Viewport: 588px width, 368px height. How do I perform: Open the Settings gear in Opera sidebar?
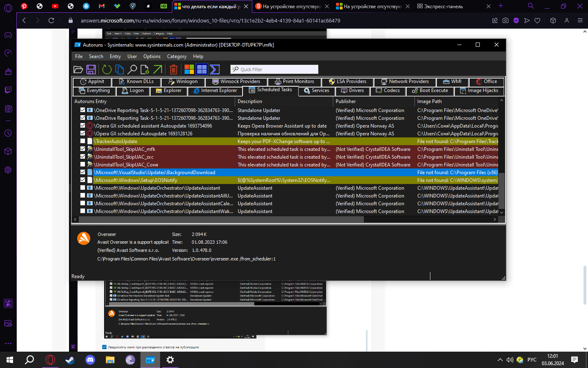point(8,170)
